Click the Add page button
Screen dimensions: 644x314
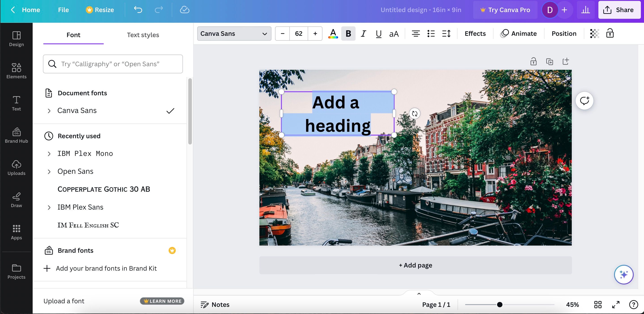415,265
